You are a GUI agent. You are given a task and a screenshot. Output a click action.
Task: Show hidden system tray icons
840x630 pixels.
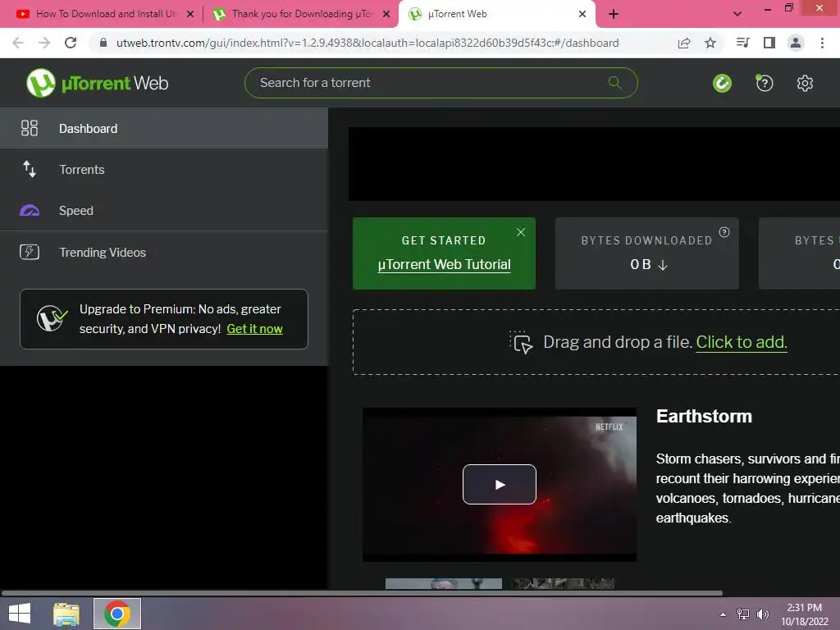click(724, 614)
